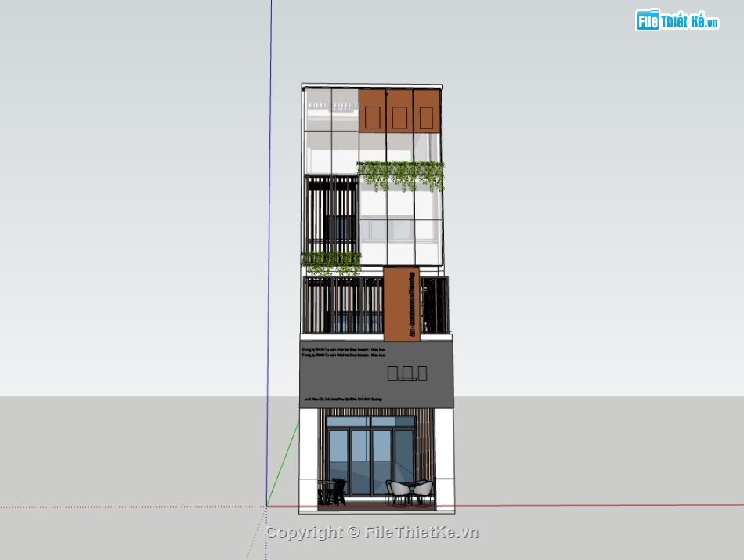The height and width of the screenshot is (560, 744).
Task: Select the round table with light armchairs
Action: point(410,492)
